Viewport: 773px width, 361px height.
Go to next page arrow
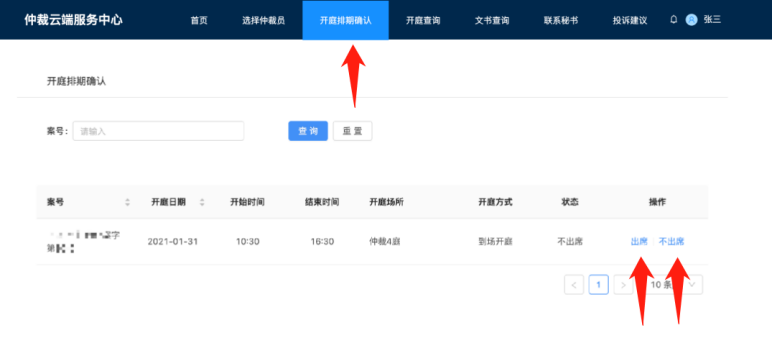coord(623,285)
